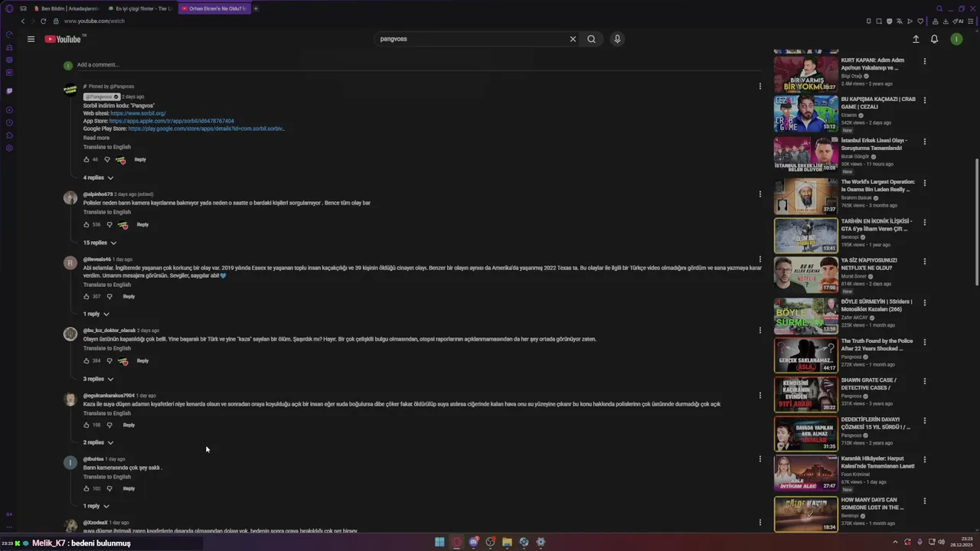Open the Osama Bin Laden operation video thumbnail
This screenshot has height=551, width=980.
806,197
